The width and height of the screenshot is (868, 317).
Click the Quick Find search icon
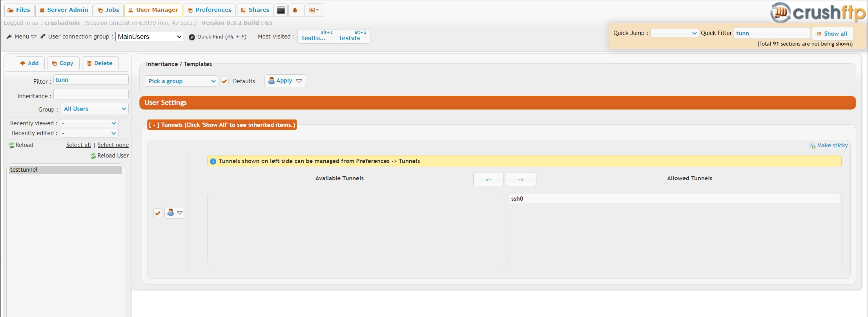tap(192, 37)
